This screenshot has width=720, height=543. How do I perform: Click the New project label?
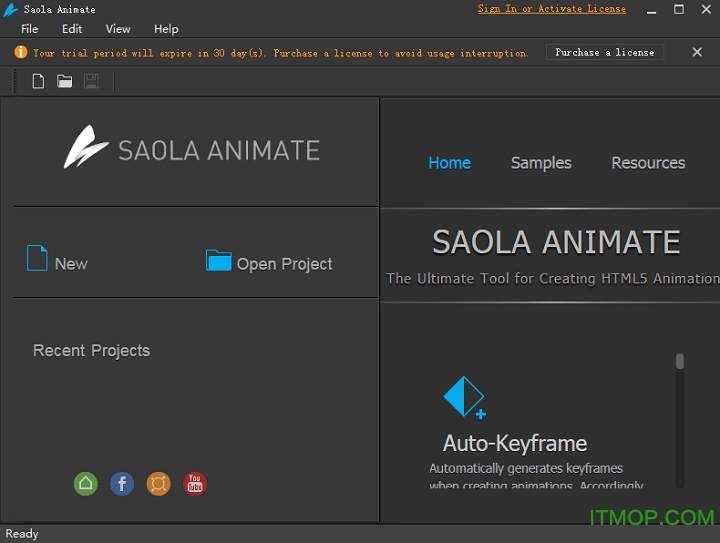[71, 264]
